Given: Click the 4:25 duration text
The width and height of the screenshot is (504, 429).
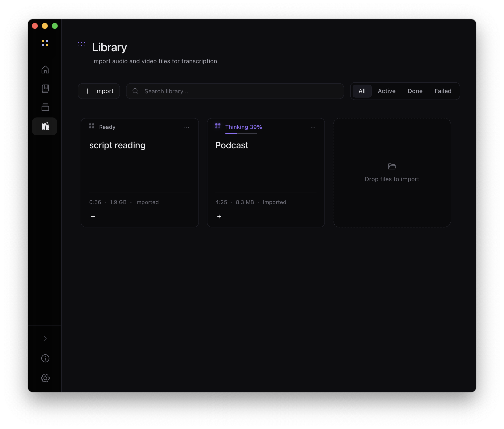Looking at the screenshot, I should [221, 202].
